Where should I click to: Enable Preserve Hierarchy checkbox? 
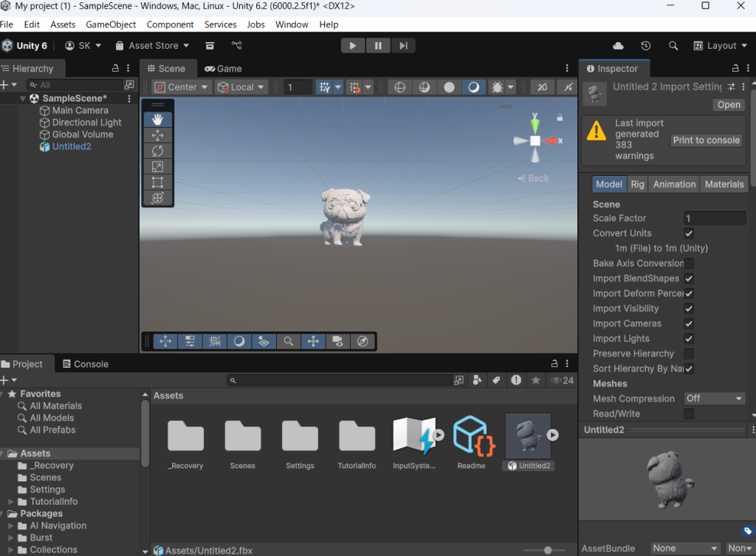click(x=689, y=354)
